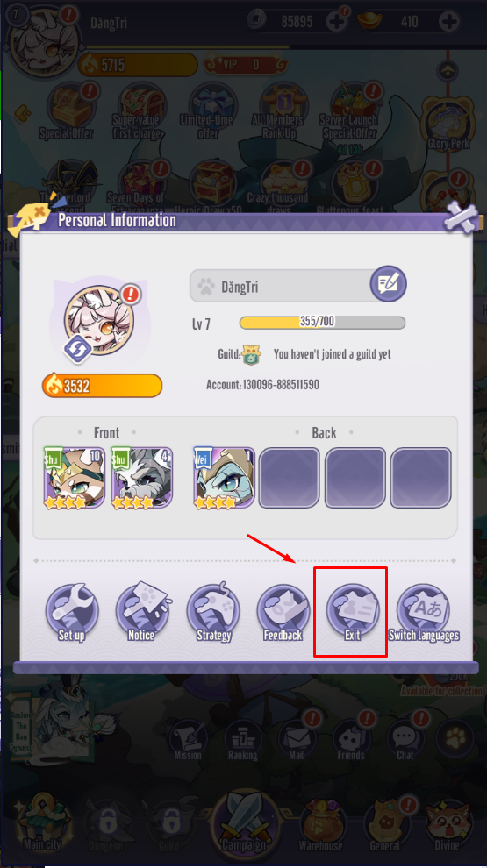Image resolution: width=487 pixels, height=868 pixels.
Task: Open the Set up wrench icon
Action: (71, 612)
